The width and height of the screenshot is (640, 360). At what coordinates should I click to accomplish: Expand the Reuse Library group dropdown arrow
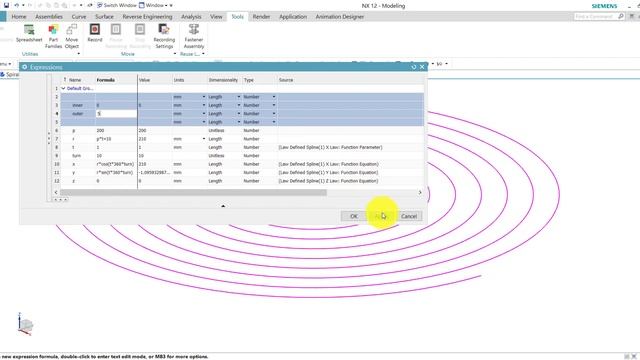[x=203, y=54]
